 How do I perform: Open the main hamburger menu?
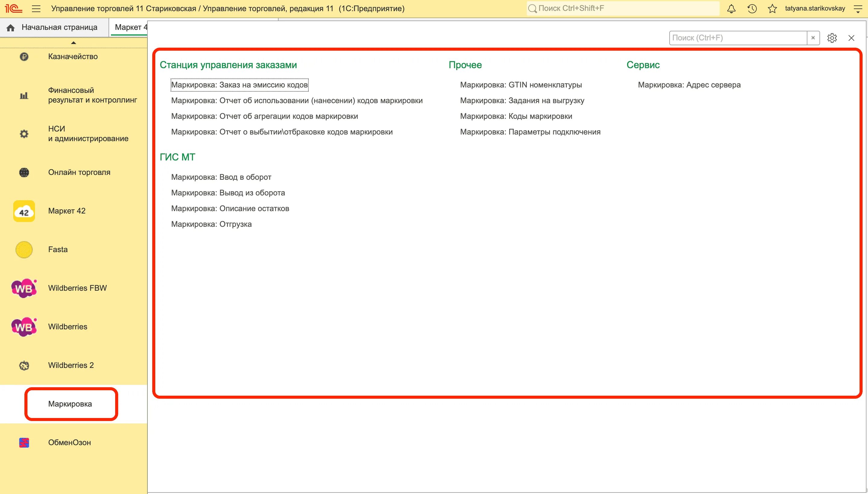coord(36,8)
